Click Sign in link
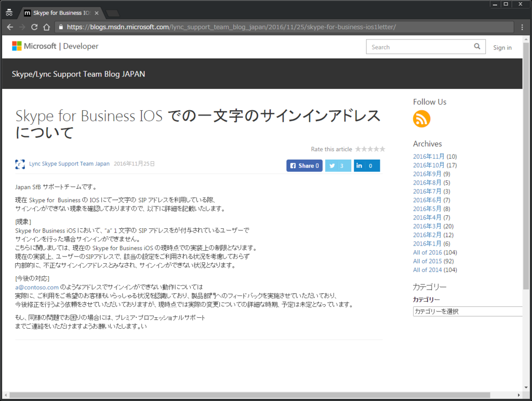Viewport: 532px width, 401px height. 502,47
